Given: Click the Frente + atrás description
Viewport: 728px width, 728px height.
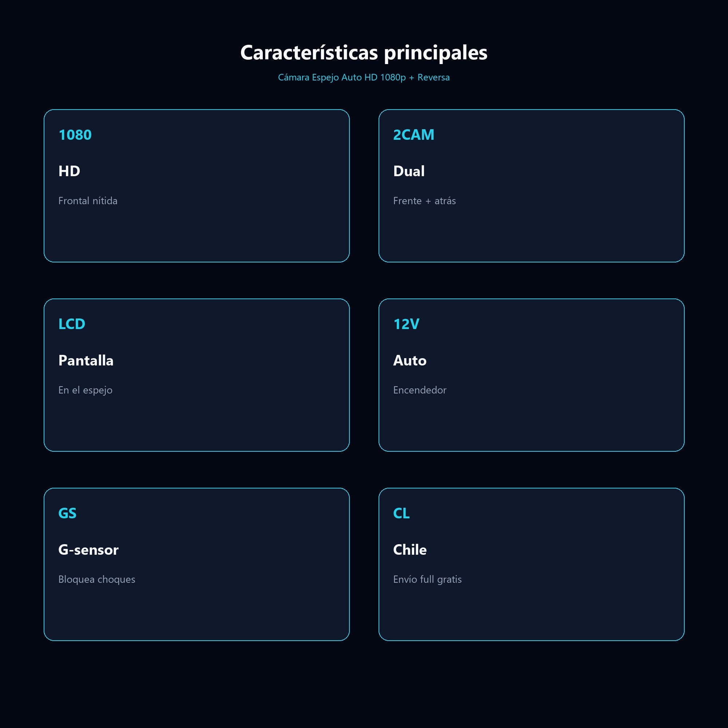Looking at the screenshot, I should pyautogui.click(x=424, y=201).
